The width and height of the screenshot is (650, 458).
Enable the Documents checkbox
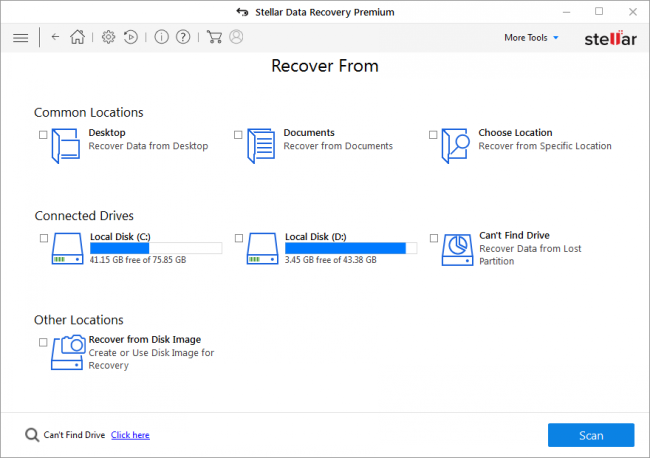click(x=238, y=135)
